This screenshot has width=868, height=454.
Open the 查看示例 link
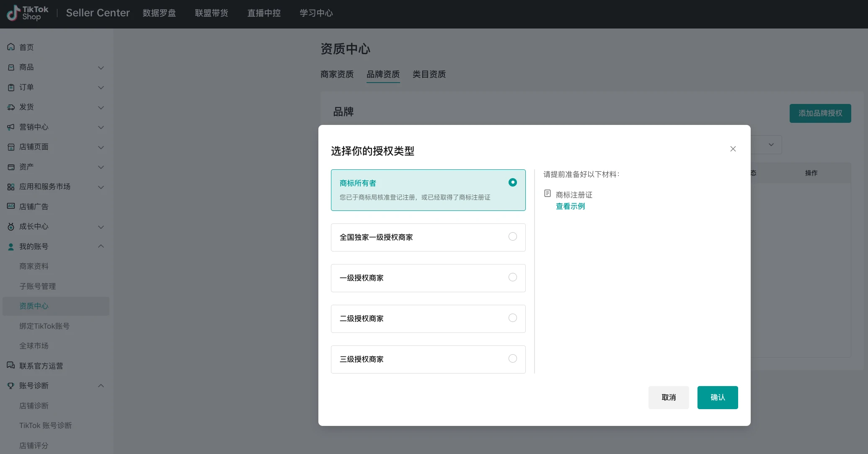(570, 206)
